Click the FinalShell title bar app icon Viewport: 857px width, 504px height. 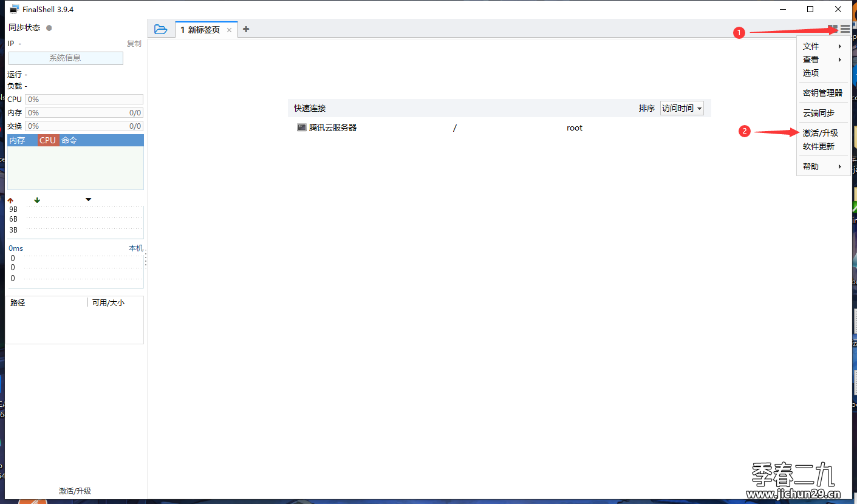[x=15, y=9]
